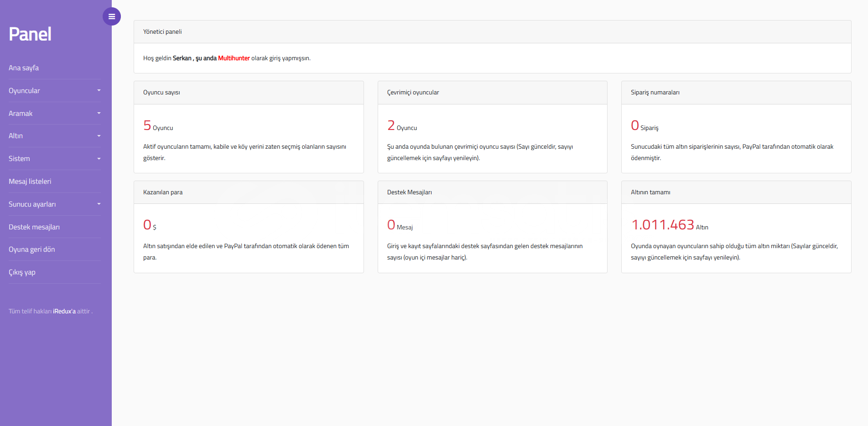Click the red Multihunter role text

pyautogui.click(x=234, y=58)
